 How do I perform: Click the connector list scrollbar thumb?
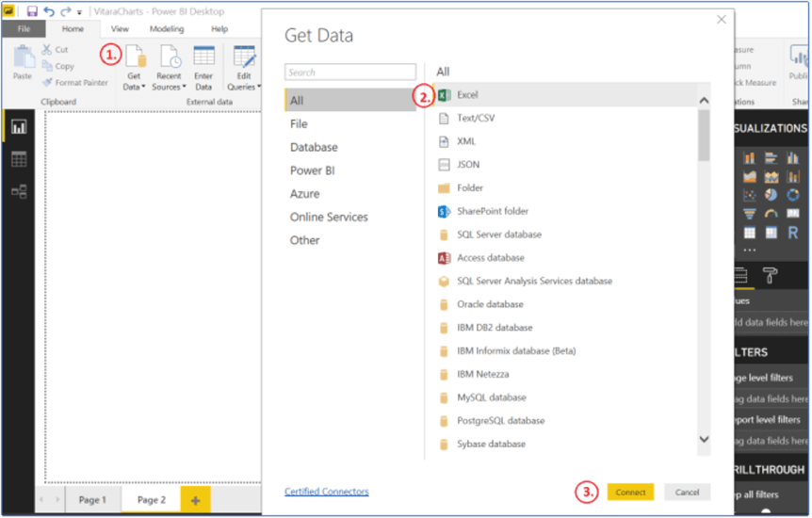tap(704, 136)
